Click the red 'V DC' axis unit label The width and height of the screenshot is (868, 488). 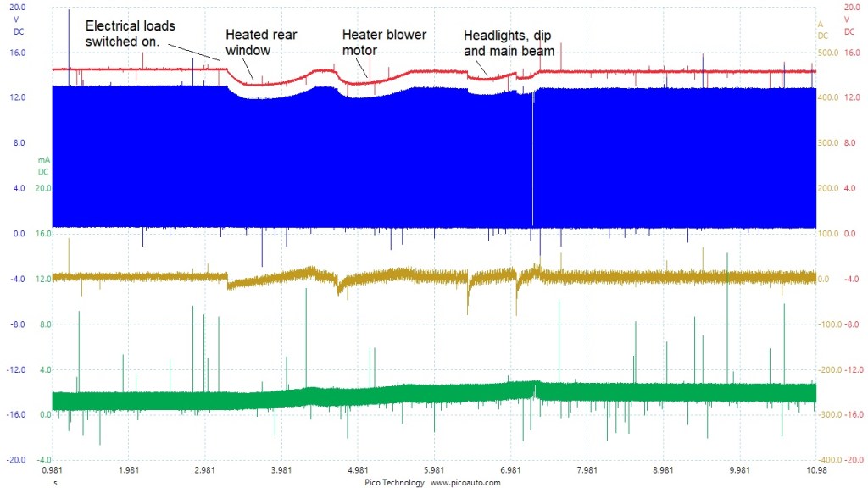849,25
